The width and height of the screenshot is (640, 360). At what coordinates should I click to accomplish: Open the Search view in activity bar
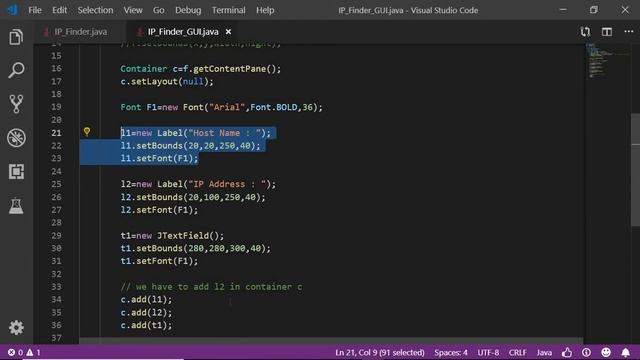[16, 70]
